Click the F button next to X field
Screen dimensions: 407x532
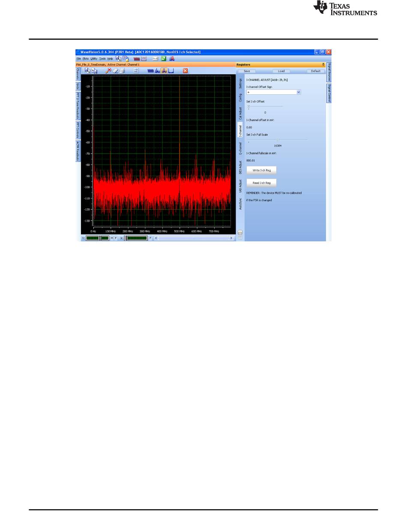coord(150,238)
